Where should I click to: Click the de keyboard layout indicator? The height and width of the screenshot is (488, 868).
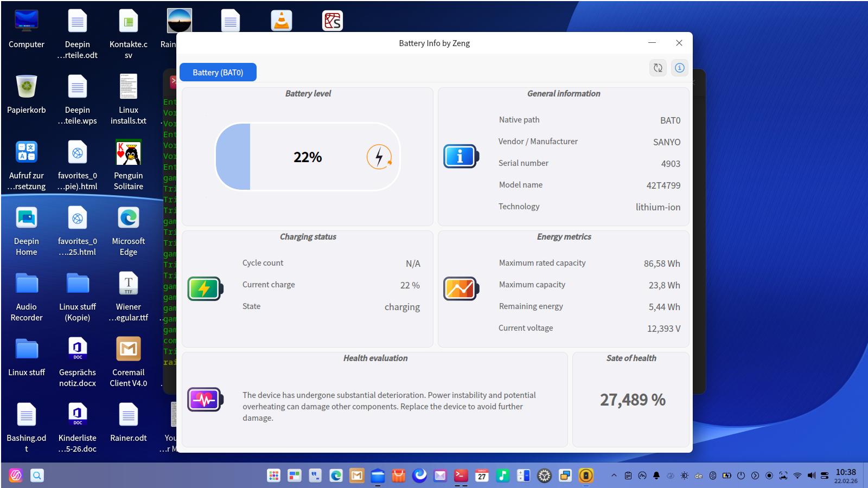[699, 476]
